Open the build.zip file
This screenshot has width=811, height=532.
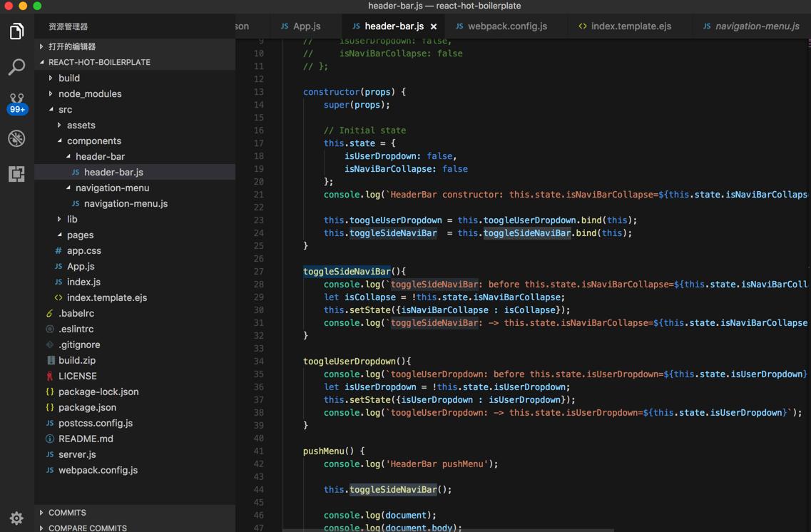(77, 360)
